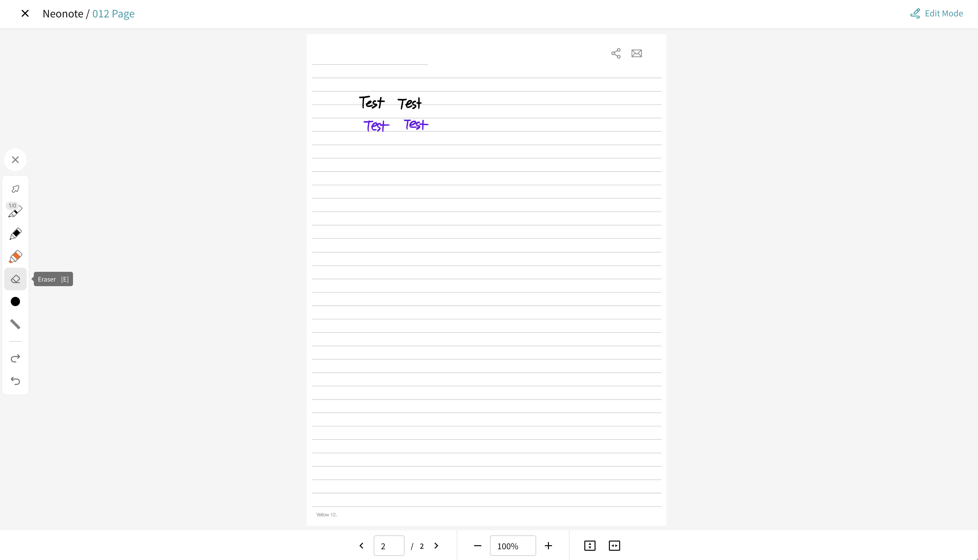Click the page number input field
The height and width of the screenshot is (560, 978).
tap(389, 546)
